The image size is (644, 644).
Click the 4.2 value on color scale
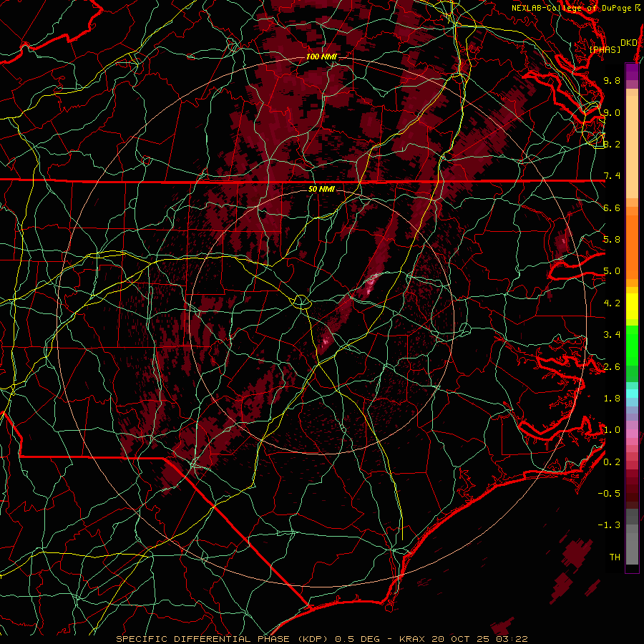click(612, 303)
